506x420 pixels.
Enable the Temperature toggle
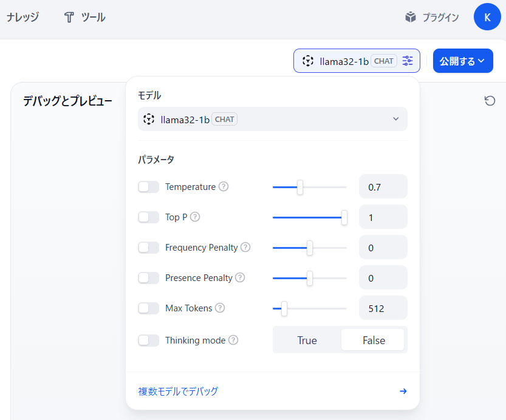(148, 186)
